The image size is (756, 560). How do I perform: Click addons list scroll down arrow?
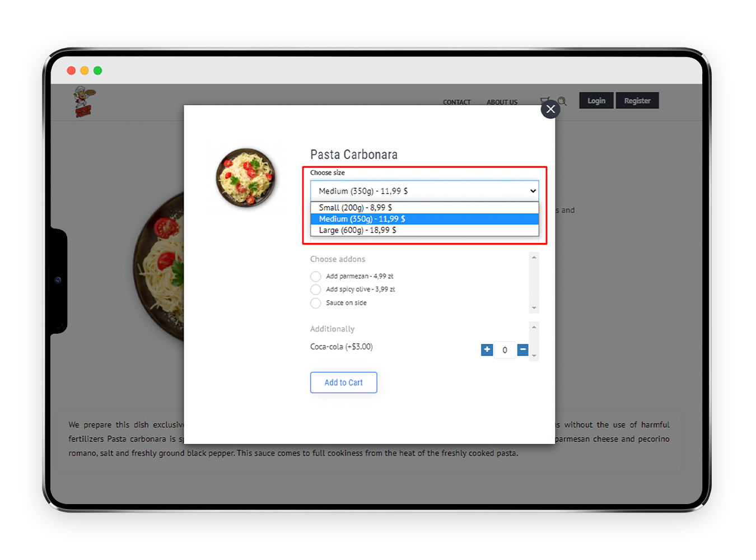click(534, 308)
